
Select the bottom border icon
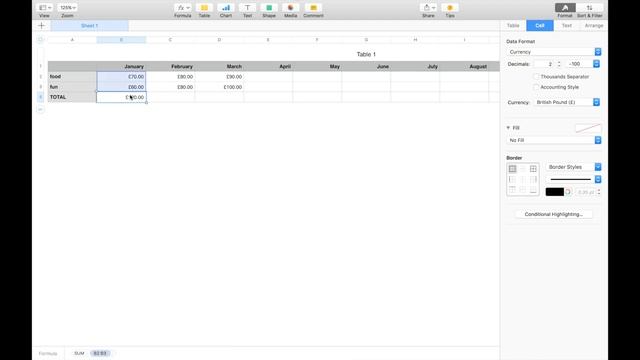pos(533,190)
